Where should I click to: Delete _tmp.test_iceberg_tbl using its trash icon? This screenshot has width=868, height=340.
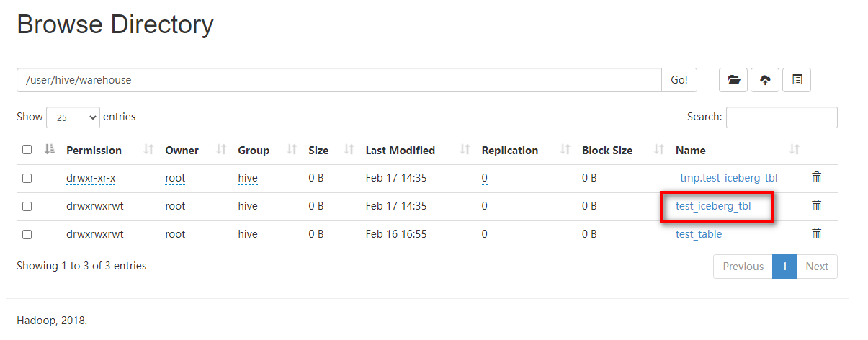[816, 177]
